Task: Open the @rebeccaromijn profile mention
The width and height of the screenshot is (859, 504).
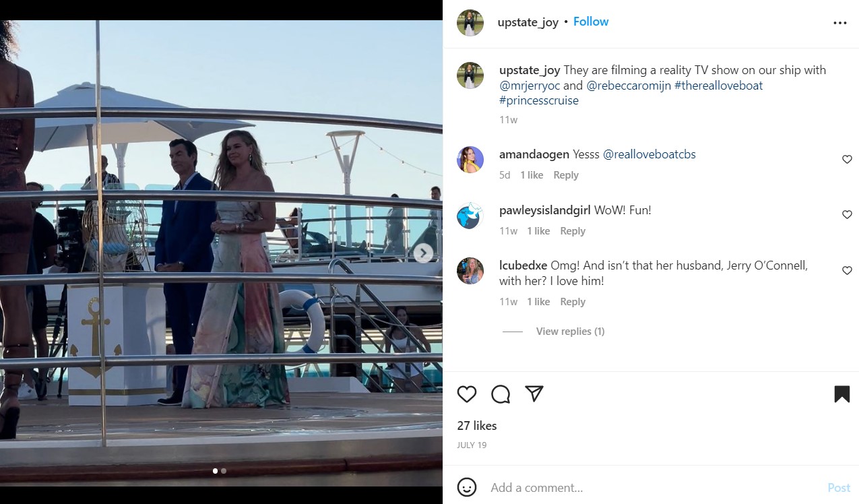Action: (629, 86)
